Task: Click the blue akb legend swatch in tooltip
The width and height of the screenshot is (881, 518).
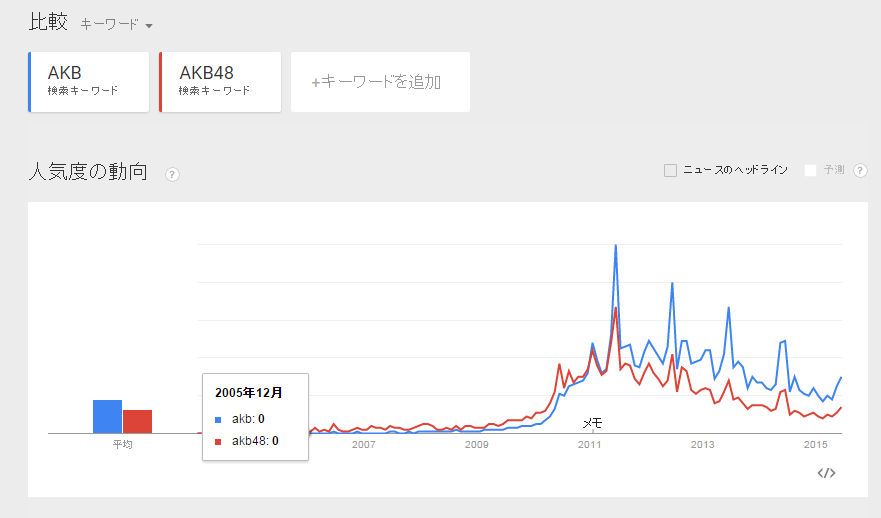Action: [x=219, y=419]
